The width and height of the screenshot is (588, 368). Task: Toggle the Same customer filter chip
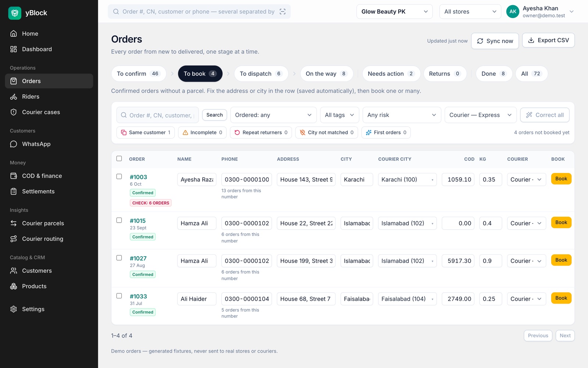pyautogui.click(x=146, y=132)
